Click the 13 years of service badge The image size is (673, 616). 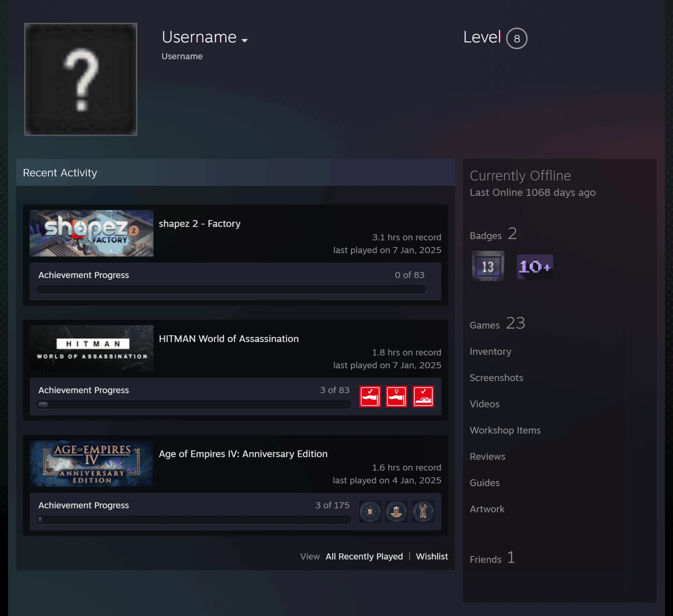pyautogui.click(x=488, y=266)
